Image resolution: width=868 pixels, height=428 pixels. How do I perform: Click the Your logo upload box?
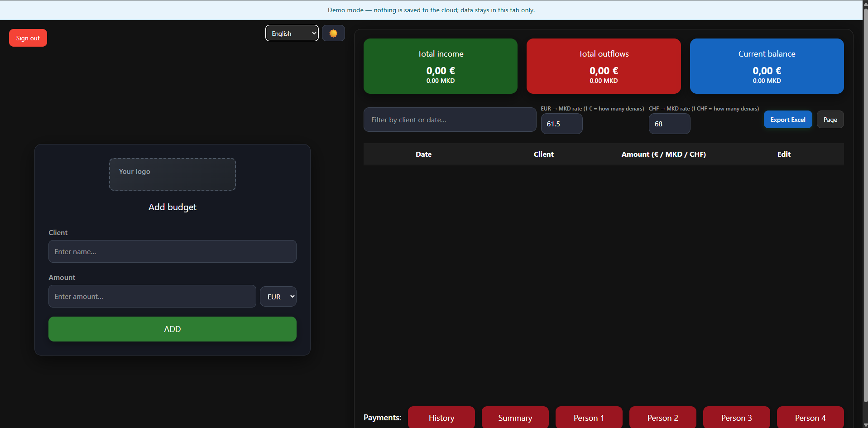172,174
